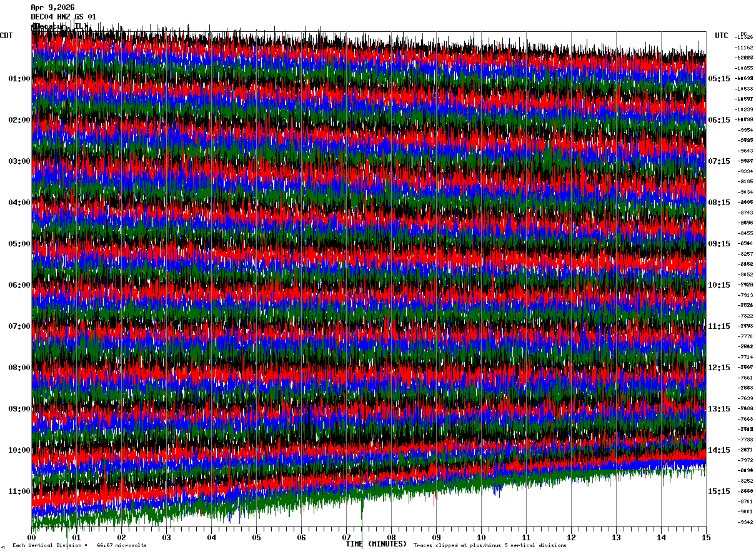Click the 10:15 UTC time label

pyautogui.click(x=719, y=285)
